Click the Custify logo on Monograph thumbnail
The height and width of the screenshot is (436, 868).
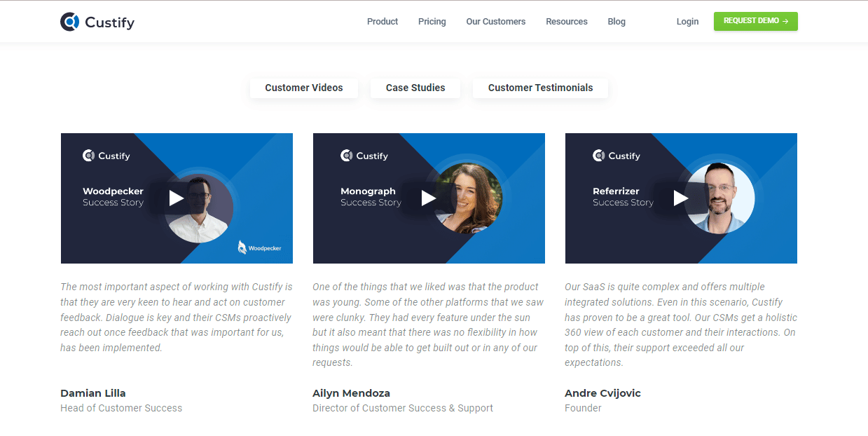coord(364,156)
